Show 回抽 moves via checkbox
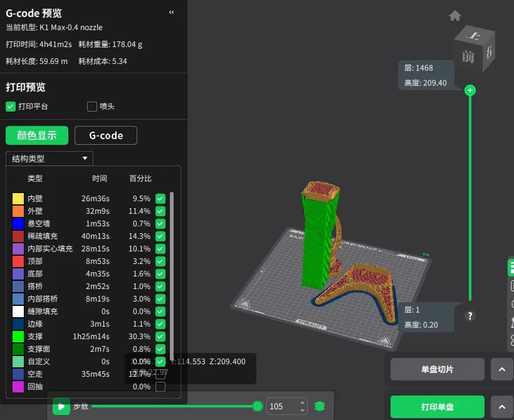 [160, 387]
